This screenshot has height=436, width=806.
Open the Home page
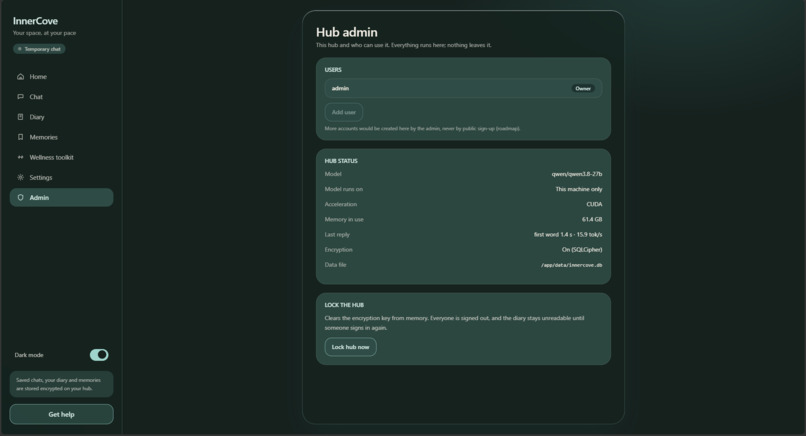(x=61, y=77)
